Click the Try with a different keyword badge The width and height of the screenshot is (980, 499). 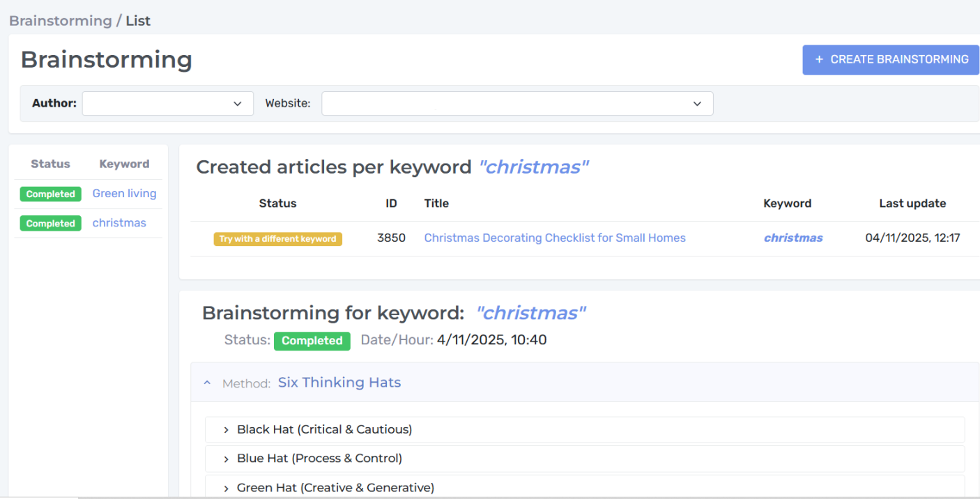pos(277,239)
